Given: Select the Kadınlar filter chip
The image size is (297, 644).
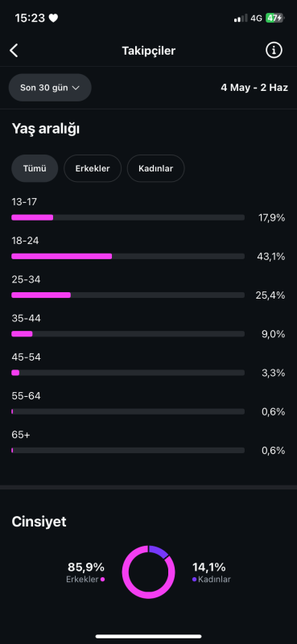Looking at the screenshot, I should 155,168.
